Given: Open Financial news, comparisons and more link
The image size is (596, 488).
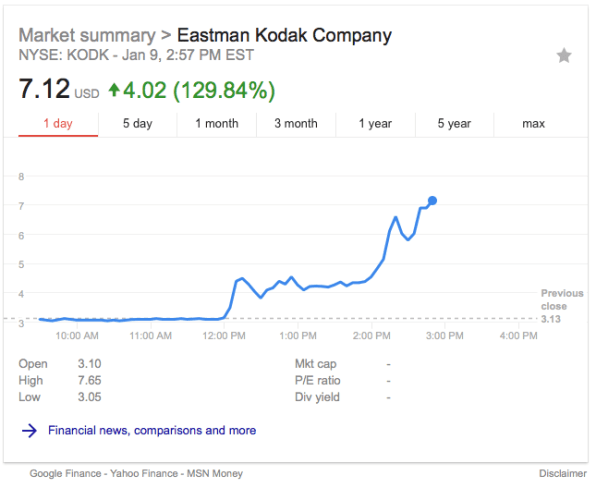Looking at the screenshot, I should [152, 431].
